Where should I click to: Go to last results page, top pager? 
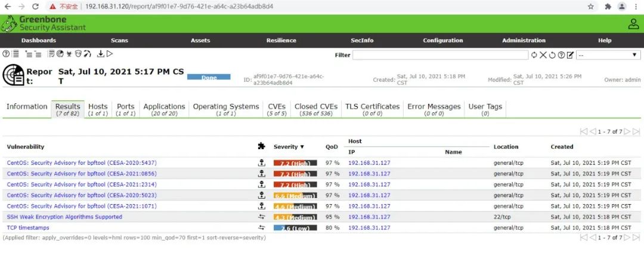pyautogui.click(x=636, y=131)
